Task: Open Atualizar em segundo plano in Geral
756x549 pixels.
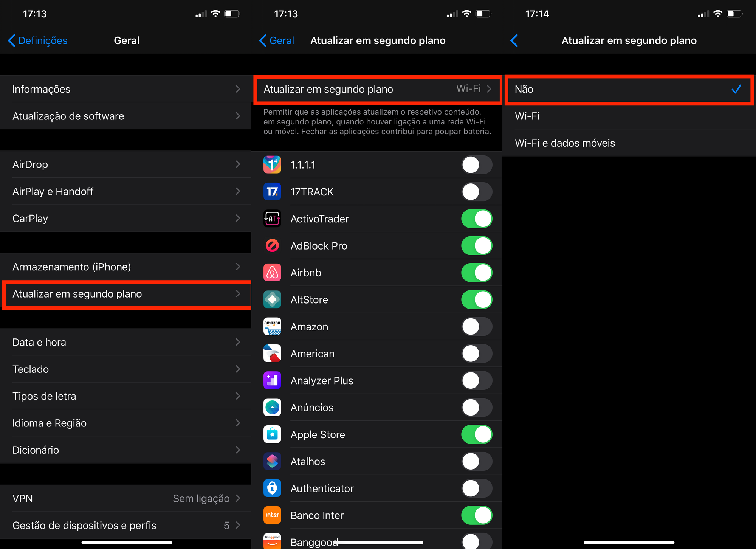Action: pos(126,294)
